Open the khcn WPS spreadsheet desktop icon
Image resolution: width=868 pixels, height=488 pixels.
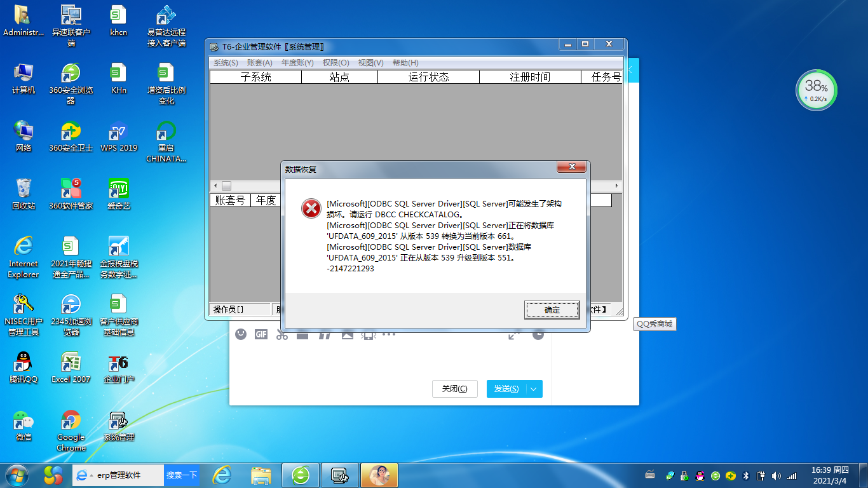118,21
